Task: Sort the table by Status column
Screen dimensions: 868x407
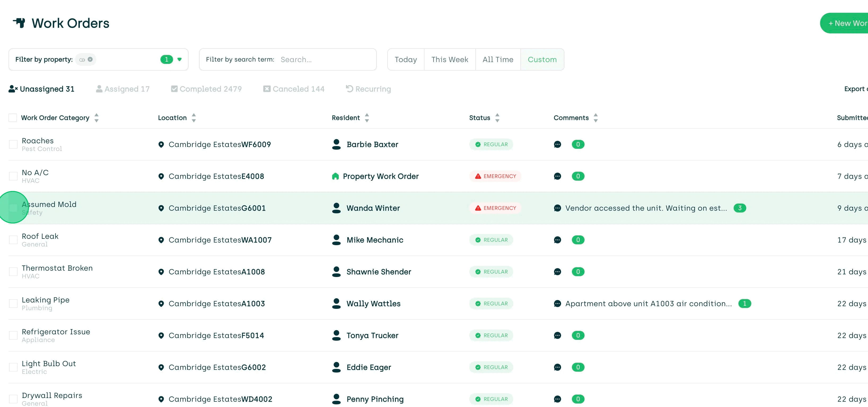Action: pyautogui.click(x=497, y=118)
